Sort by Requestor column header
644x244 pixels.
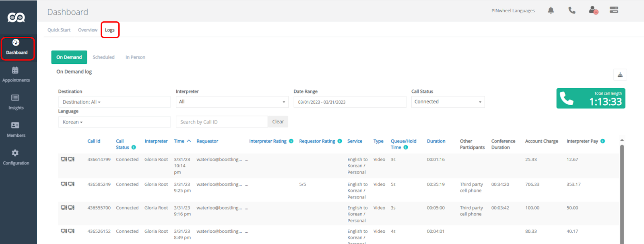tap(207, 141)
